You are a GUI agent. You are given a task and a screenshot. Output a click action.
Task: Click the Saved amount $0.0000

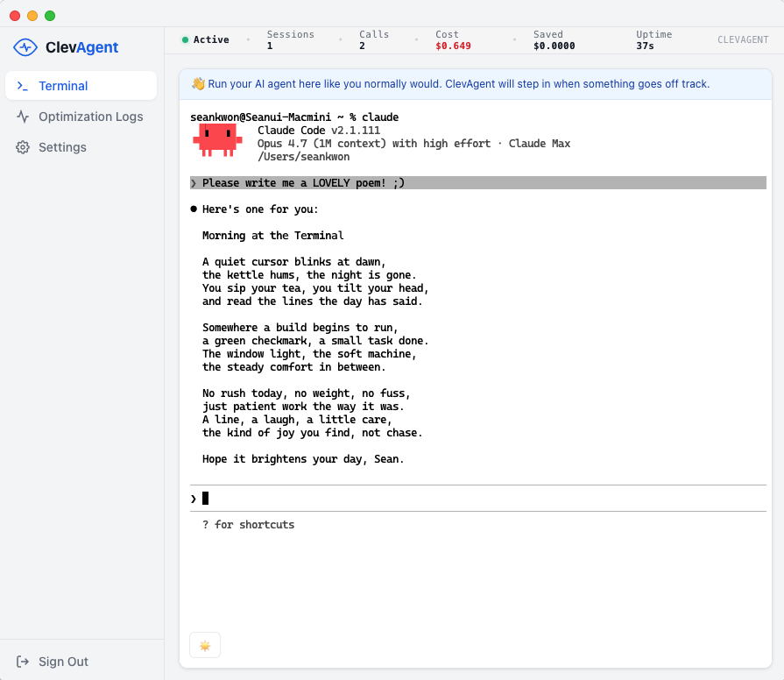[x=554, y=46]
